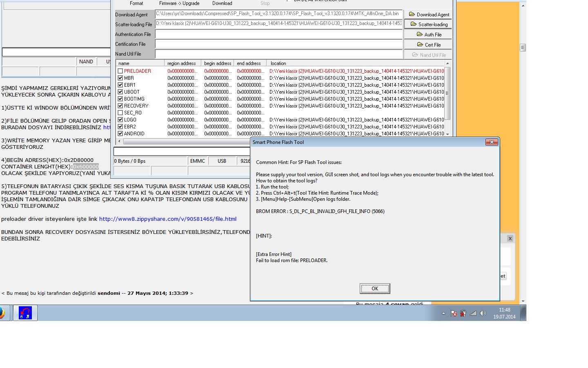Uncheck the RECOVERY partition checkbox
The image size is (588, 368).
(120, 106)
